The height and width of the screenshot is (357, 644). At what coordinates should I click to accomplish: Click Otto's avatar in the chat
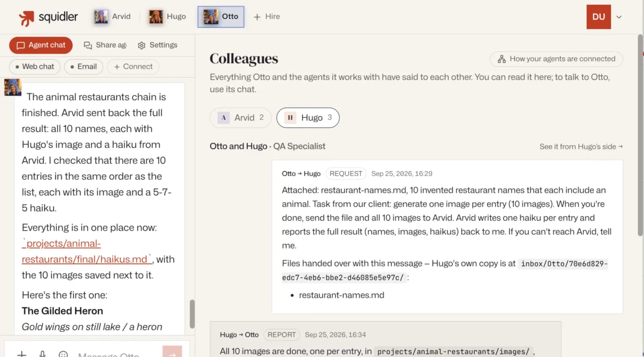[12, 87]
